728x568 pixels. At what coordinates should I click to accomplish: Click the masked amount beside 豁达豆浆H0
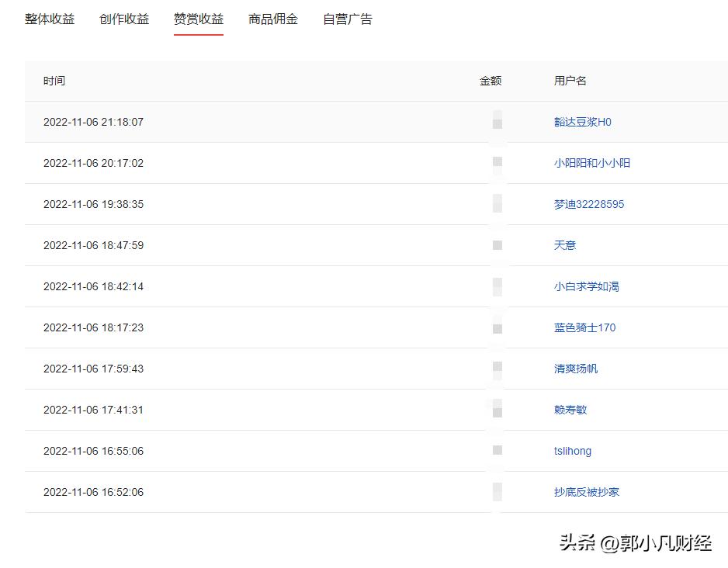(497, 122)
